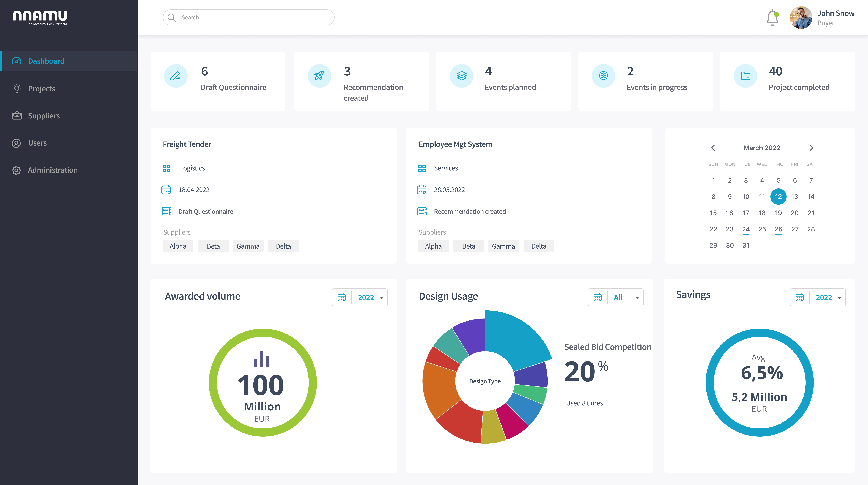Click calendar icon in Design Usage filter

click(597, 297)
